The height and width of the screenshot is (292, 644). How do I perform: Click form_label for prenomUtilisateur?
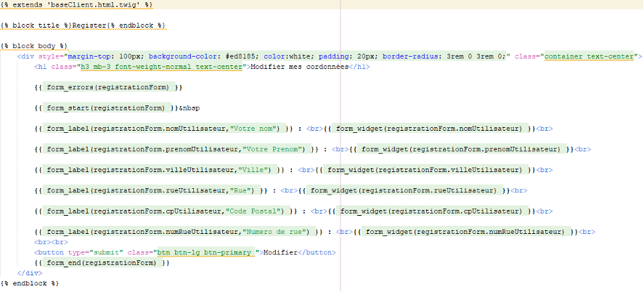pos(177,149)
